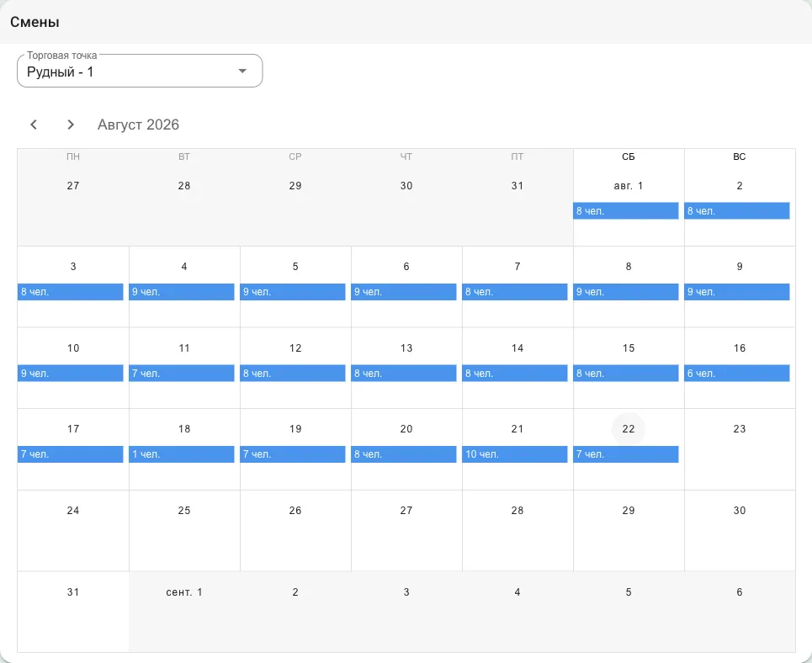Click the СБ weekday column header

tap(629, 156)
